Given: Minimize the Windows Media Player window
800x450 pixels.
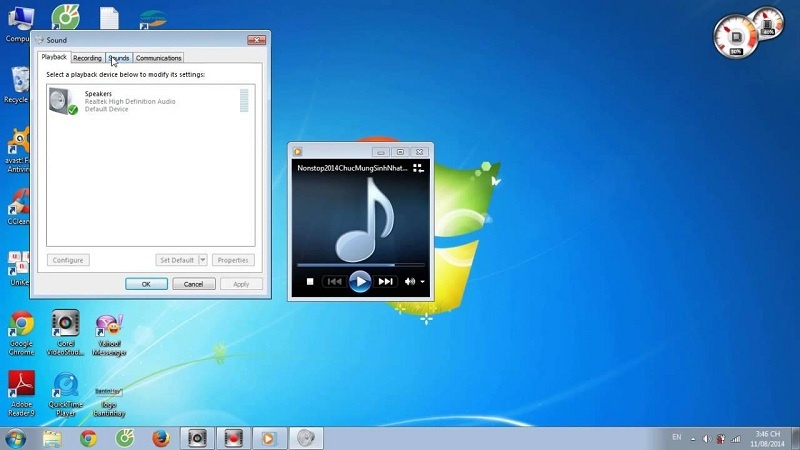Looking at the screenshot, I should coord(381,152).
